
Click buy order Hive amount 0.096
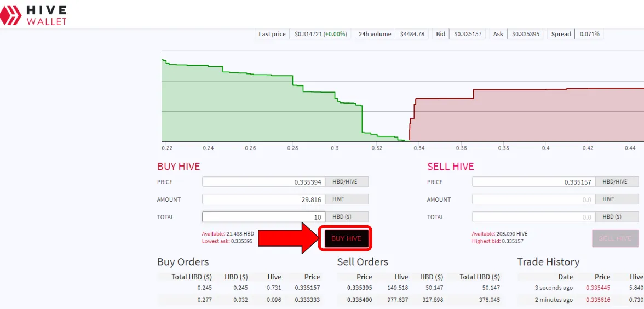coord(274,300)
